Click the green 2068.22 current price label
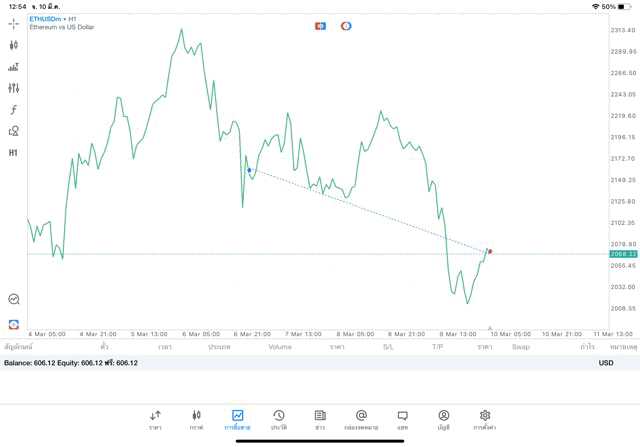 624,254
